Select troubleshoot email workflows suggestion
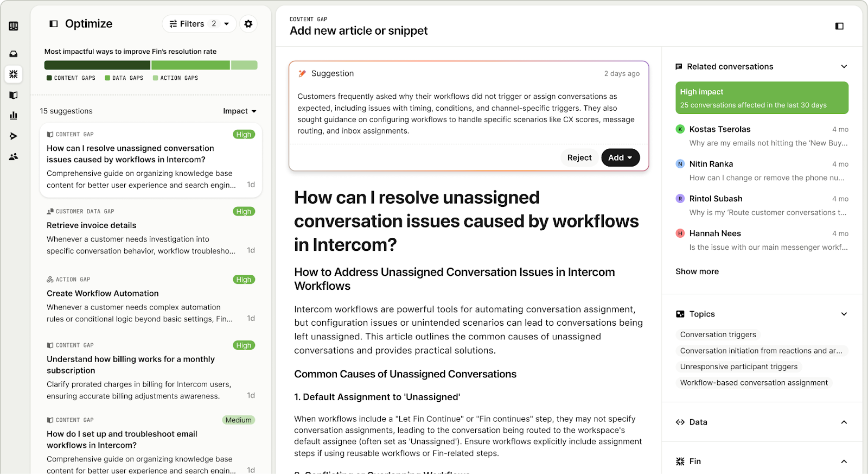The image size is (868, 474). [151, 443]
